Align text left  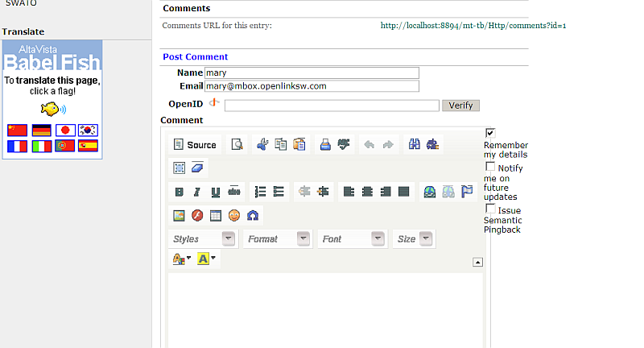(349, 192)
